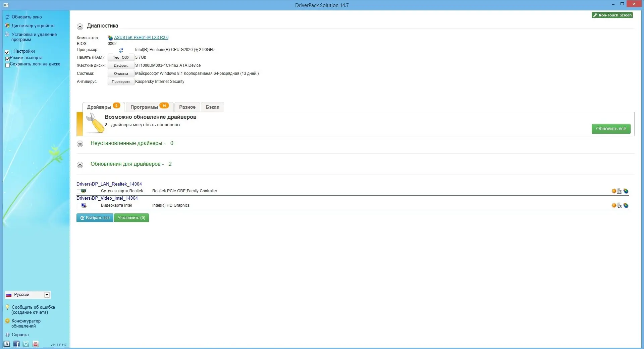
Task: Open the VKontakte social icon
Action: tap(7, 344)
